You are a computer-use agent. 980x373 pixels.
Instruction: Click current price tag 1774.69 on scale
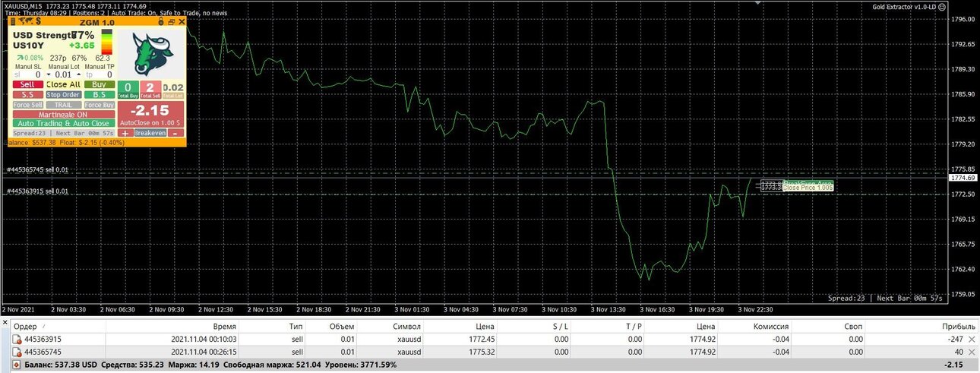point(963,177)
